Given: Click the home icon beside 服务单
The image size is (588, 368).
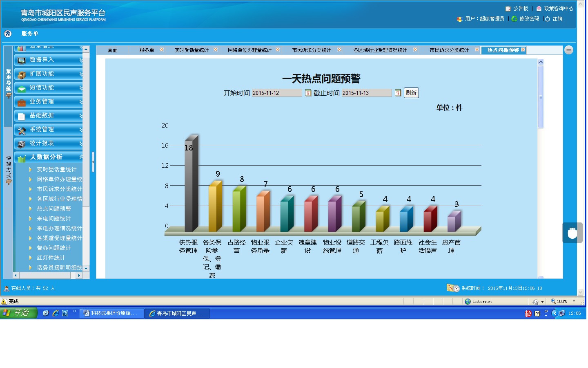Looking at the screenshot, I should coord(8,34).
